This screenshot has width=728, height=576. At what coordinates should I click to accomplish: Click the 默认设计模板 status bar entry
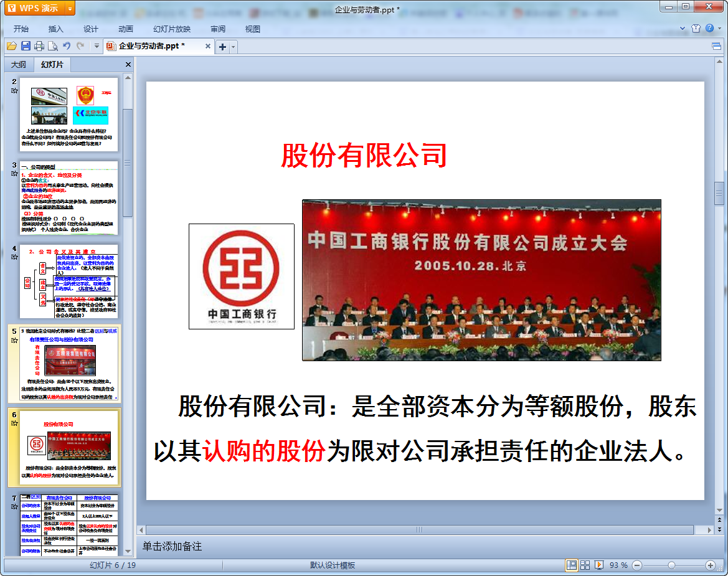pos(333,565)
